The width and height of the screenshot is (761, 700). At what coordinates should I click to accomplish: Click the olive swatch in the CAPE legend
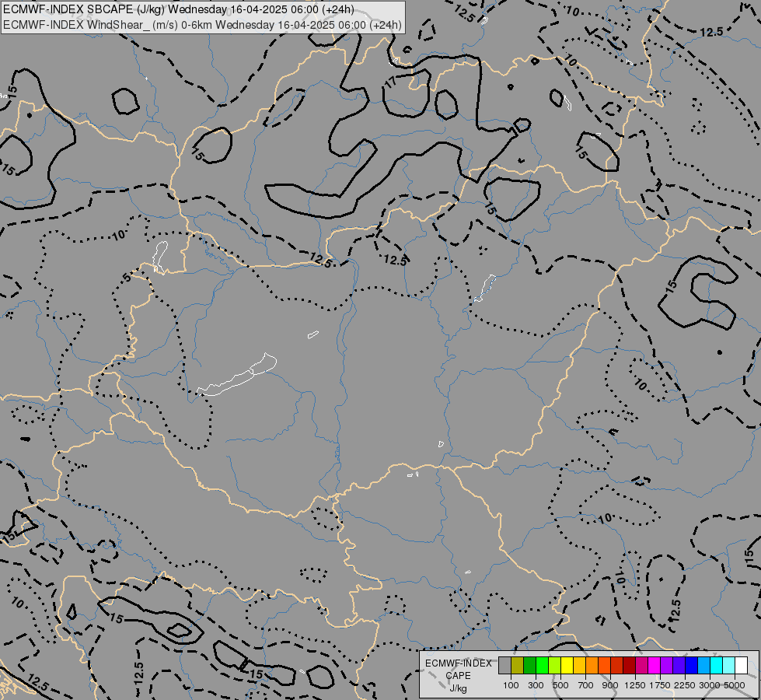click(x=518, y=666)
